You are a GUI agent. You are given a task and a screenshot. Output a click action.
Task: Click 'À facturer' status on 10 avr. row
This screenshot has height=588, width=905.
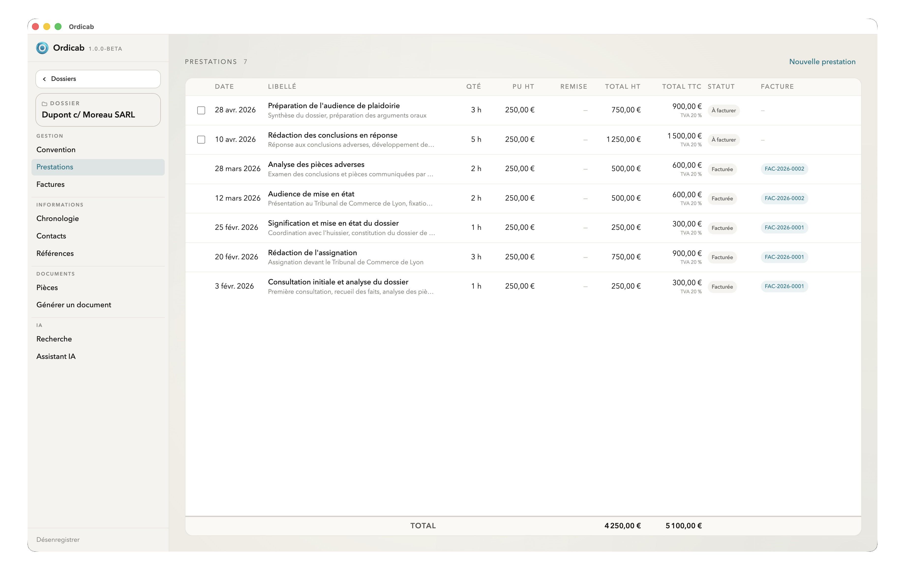click(x=723, y=140)
